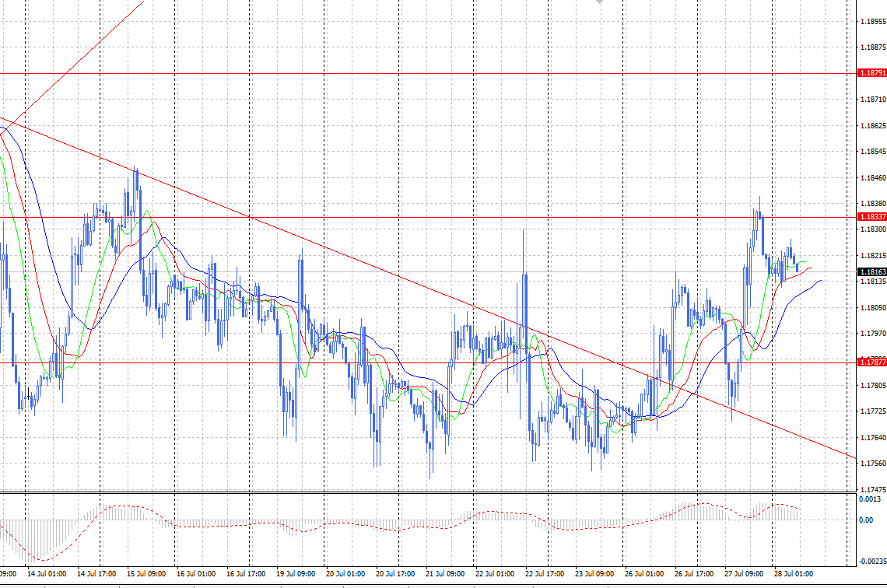
Task: Click the 22 Jul 17:00 time label
Action: click(x=544, y=574)
